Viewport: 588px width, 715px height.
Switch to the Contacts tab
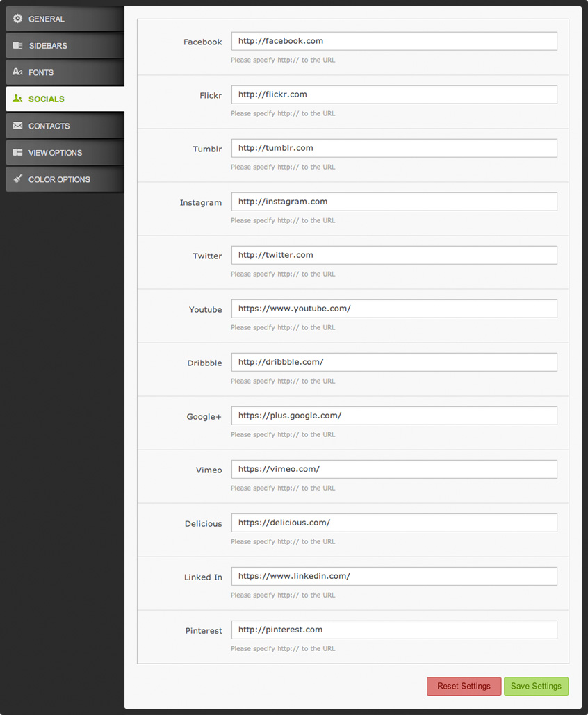tap(65, 126)
